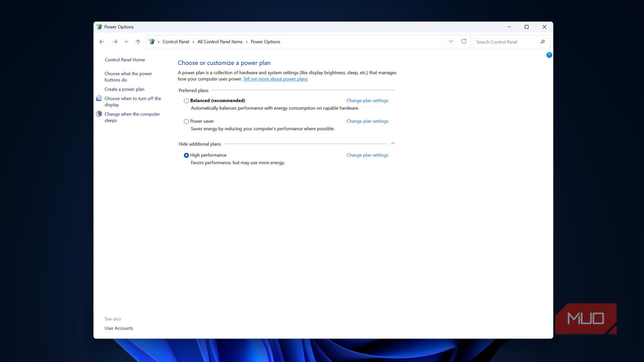Expand the address bar history dropdown
The width and height of the screenshot is (644, 362).
451,42
